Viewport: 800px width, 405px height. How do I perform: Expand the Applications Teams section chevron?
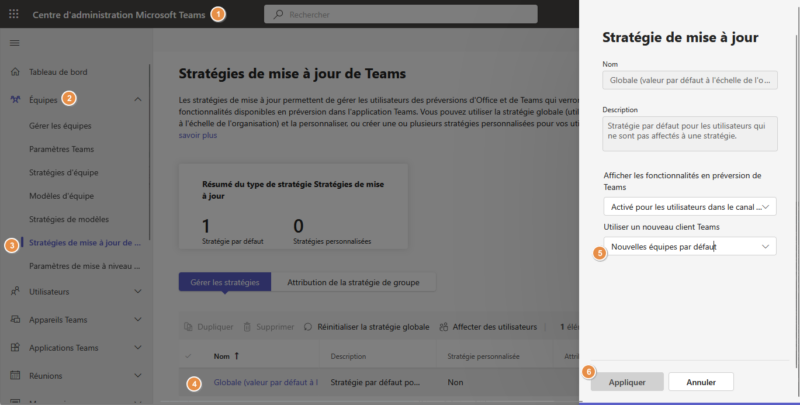pyautogui.click(x=138, y=347)
